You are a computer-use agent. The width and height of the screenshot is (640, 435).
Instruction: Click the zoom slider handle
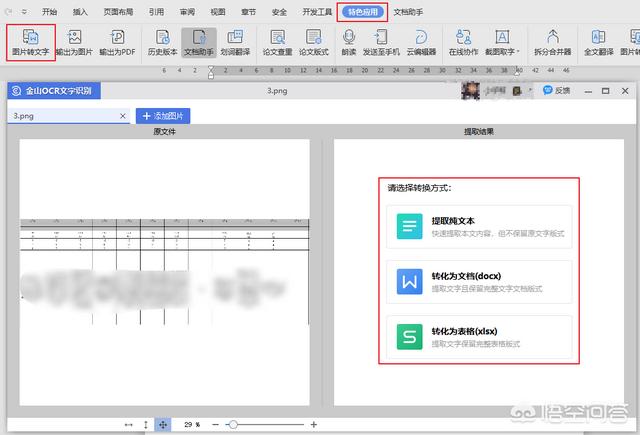[233, 424]
